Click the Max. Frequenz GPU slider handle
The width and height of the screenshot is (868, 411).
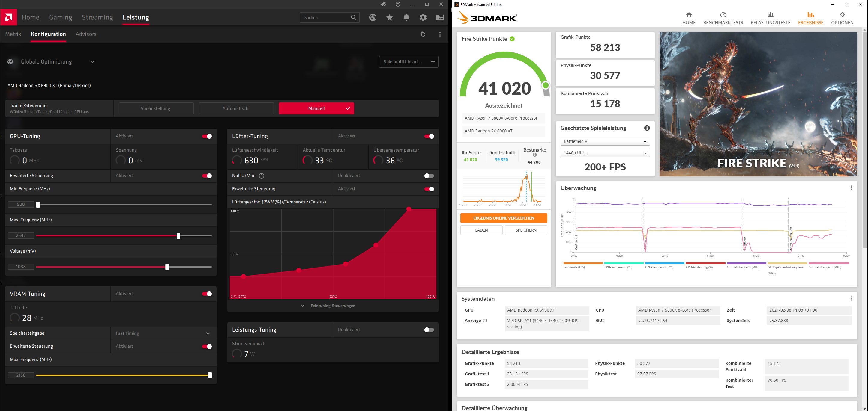[178, 236]
